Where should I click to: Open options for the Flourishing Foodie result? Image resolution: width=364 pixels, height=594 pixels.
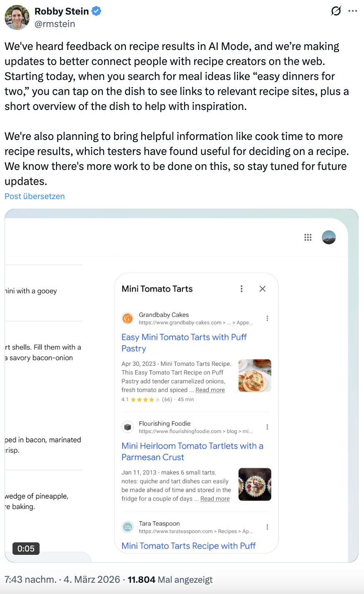(x=267, y=427)
